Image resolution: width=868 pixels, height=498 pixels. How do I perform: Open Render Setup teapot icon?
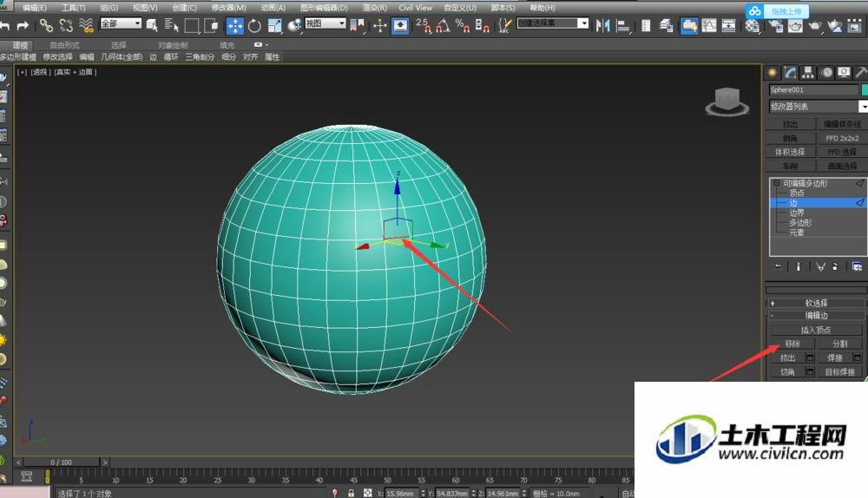tap(776, 25)
